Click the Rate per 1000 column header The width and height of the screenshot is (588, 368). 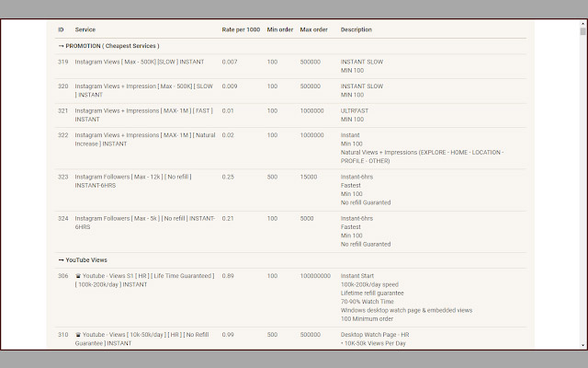tap(241, 29)
